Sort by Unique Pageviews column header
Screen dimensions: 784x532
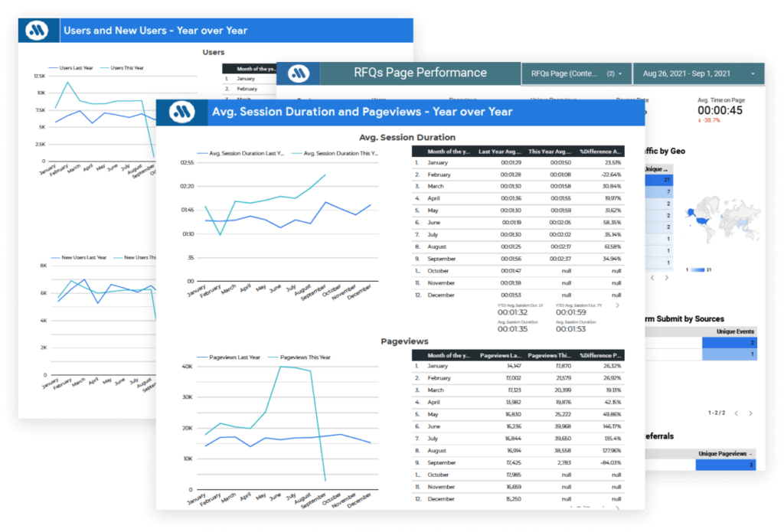(x=724, y=454)
